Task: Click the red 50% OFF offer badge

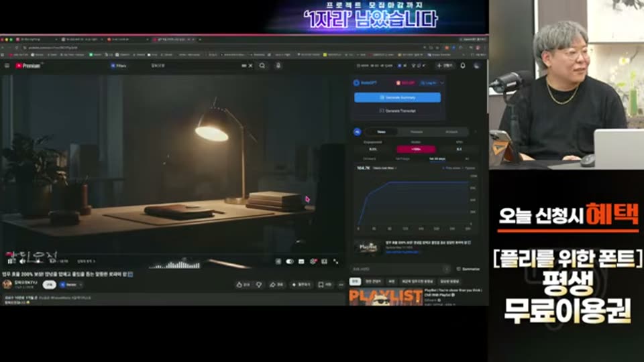Action: click(x=405, y=83)
